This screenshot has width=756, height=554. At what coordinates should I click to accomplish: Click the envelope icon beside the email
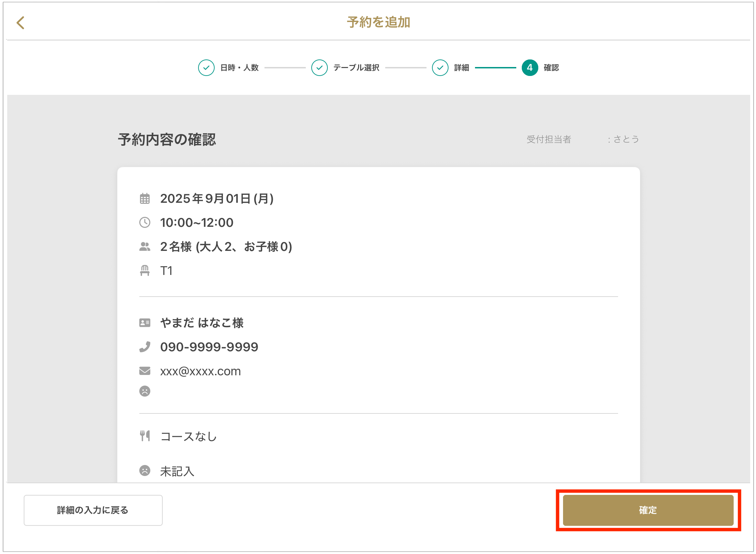coord(145,371)
